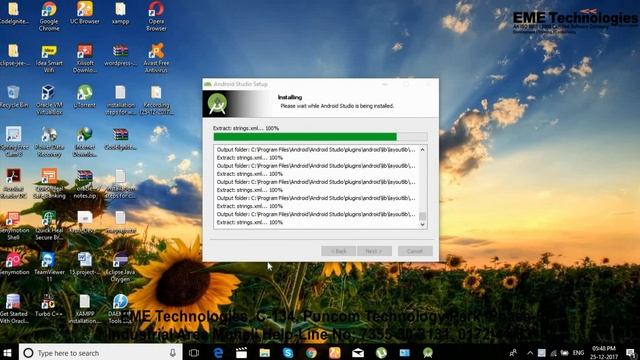
Task: Launch DAEMON Tools Lite shortcut
Action: 120,309
